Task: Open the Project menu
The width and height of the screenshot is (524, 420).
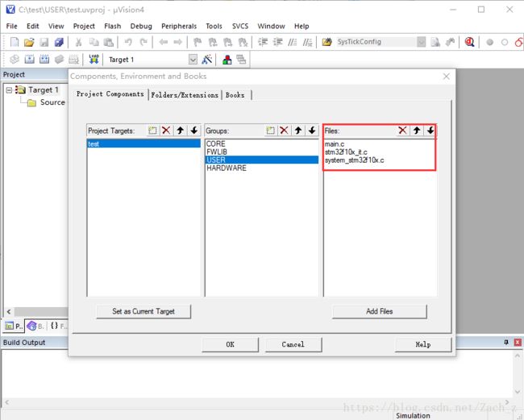Action: (x=84, y=26)
